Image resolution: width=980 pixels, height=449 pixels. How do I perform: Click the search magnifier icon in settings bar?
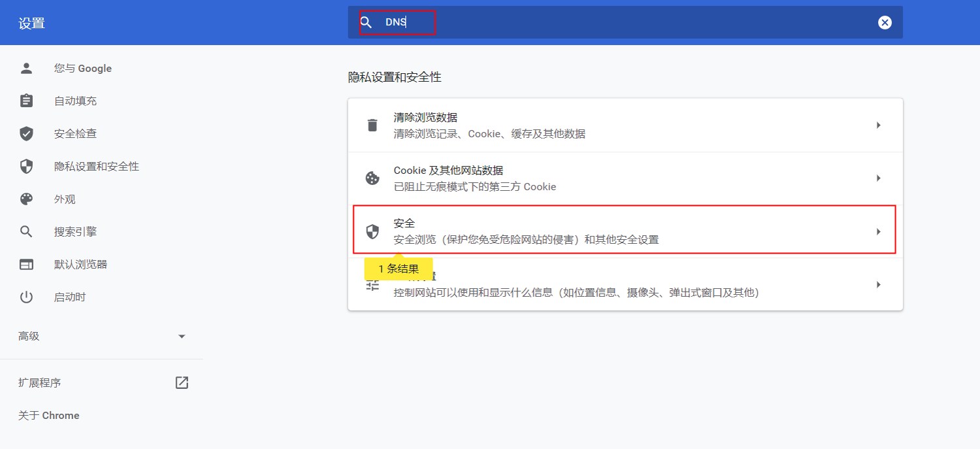pos(366,23)
